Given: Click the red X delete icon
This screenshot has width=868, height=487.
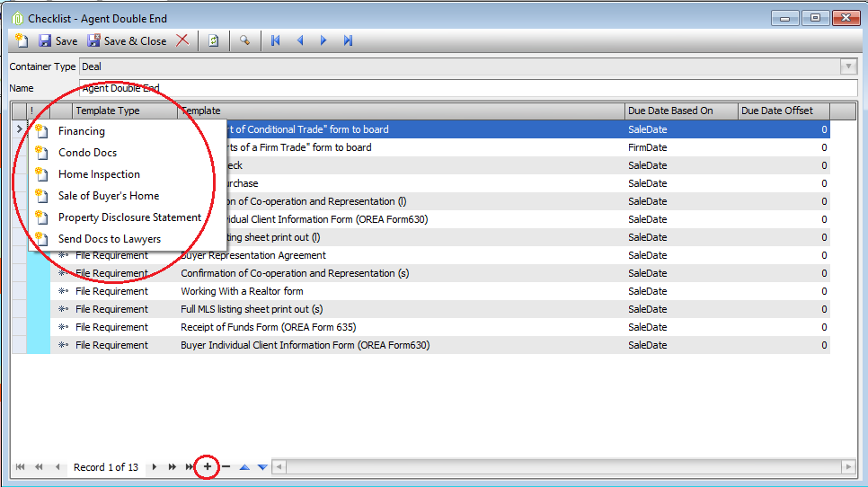Looking at the screenshot, I should point(182,40).
